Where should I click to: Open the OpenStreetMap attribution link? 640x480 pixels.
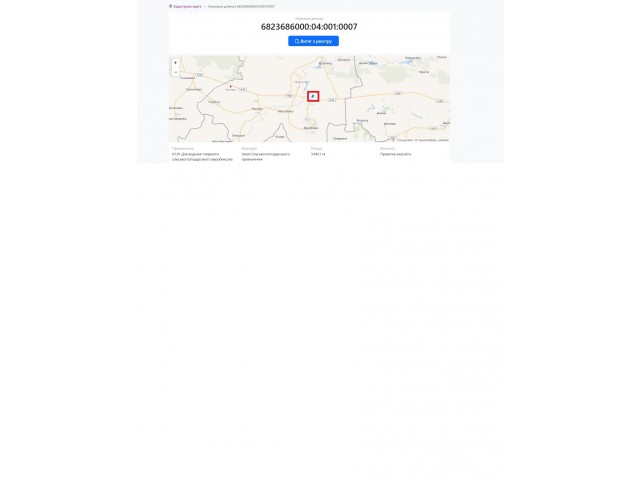click(426, 140)
